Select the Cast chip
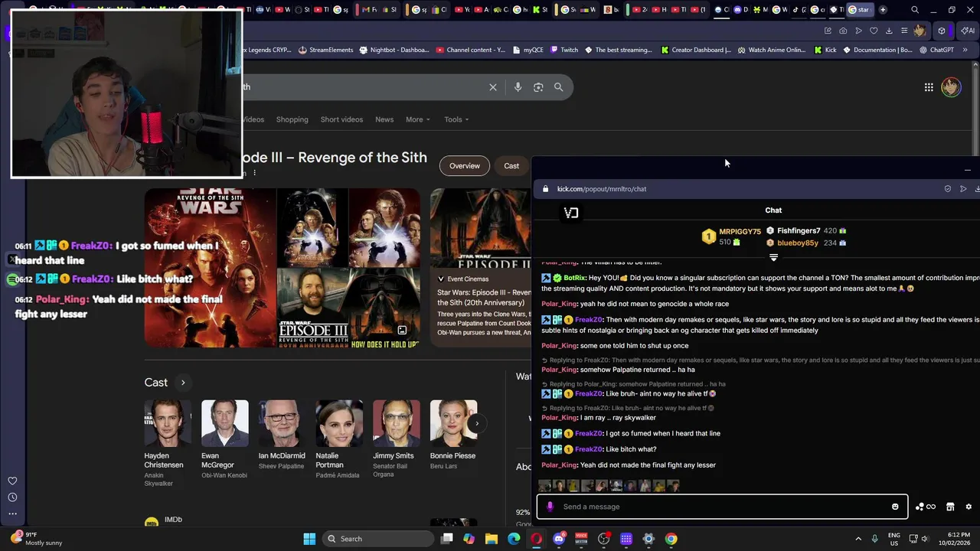This screenshot has width=980, height=551. [x=511, y=166]
